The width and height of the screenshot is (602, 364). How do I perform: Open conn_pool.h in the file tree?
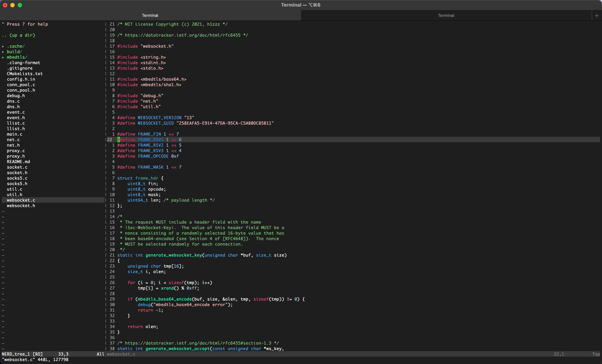pyautogui.click(x=21, y=90)
